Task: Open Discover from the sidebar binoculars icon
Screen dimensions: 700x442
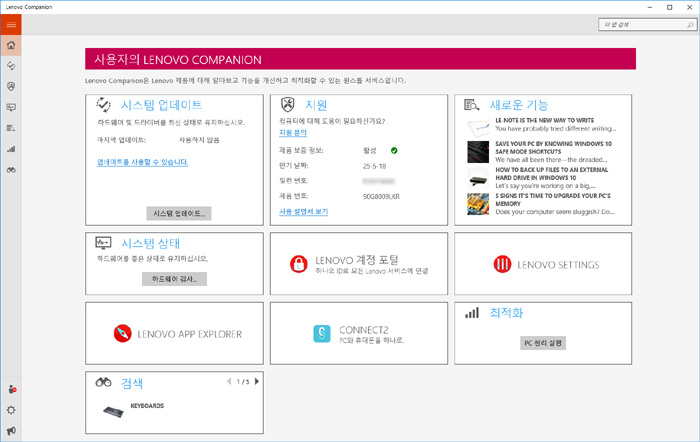Action: point(11,170)
